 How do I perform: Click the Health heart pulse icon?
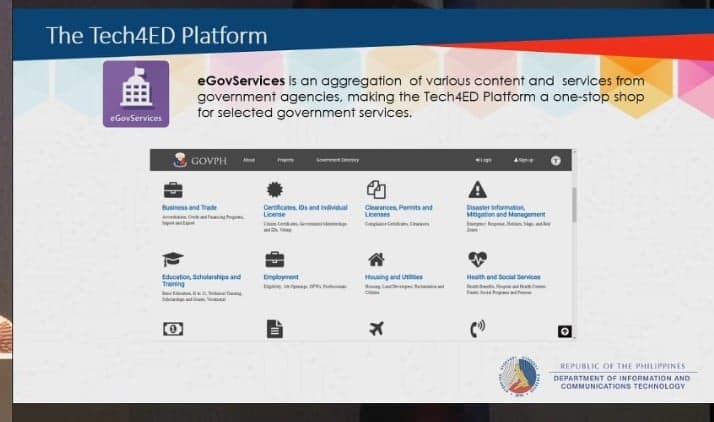coord(477,259)
